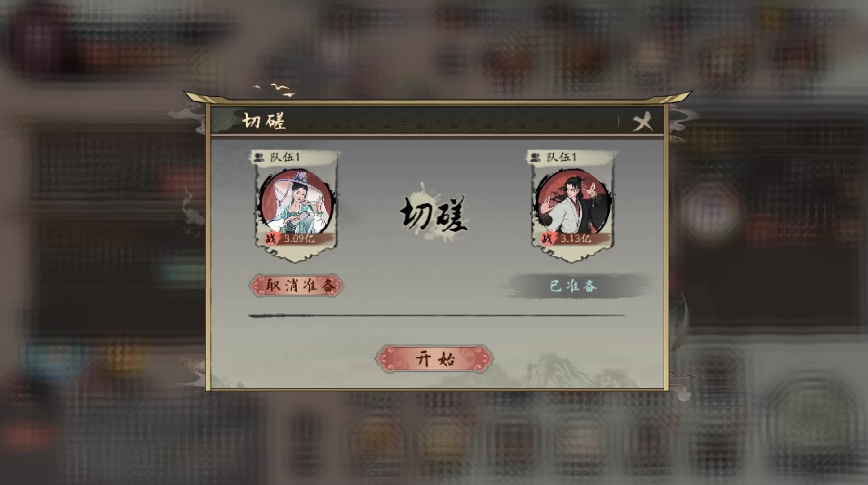Start the match with 开始 button
Screen dimensions: 868x485
(x=434, y=359)
